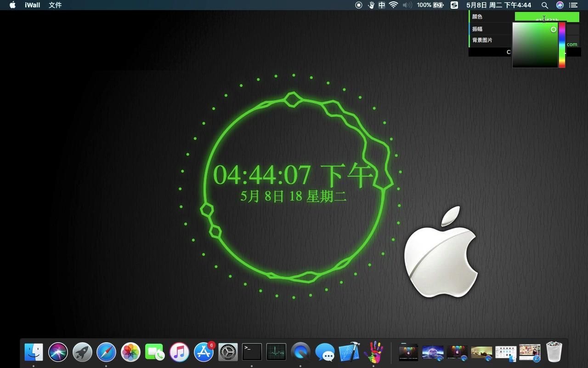This screenshot has height=368, width=588.
Task: Launch Activity Monitor from the Dock
Action: click(276, 352)
